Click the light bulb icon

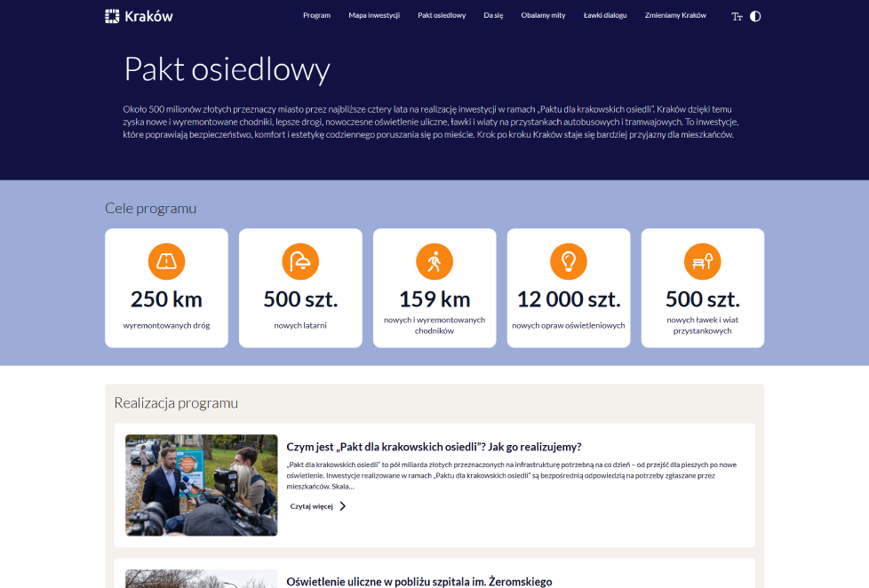569,261
